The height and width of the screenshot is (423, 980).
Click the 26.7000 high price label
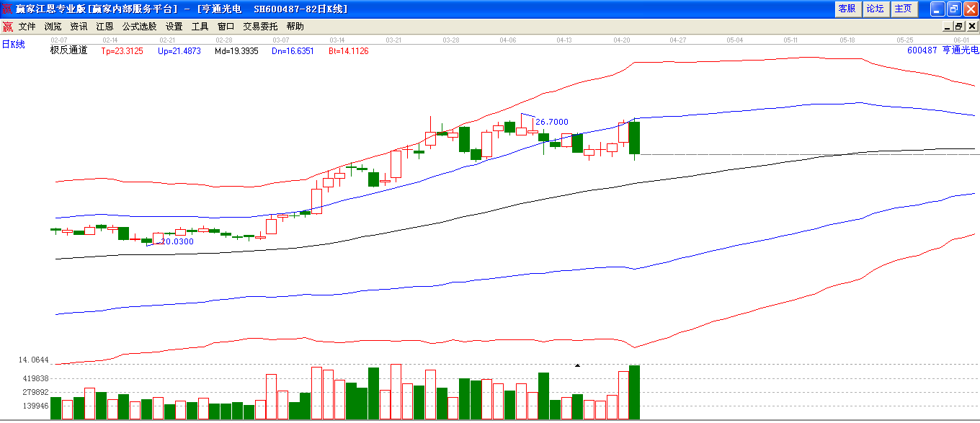552,122
